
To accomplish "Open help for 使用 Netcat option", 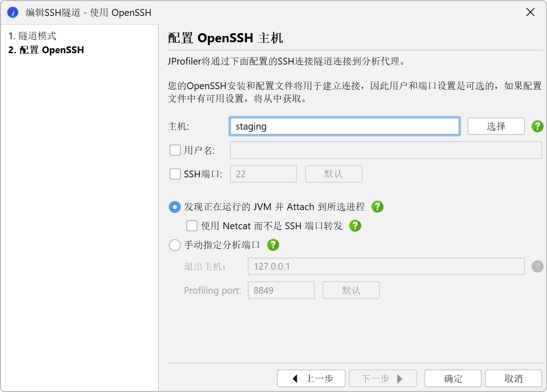I will tap(355, 226).
